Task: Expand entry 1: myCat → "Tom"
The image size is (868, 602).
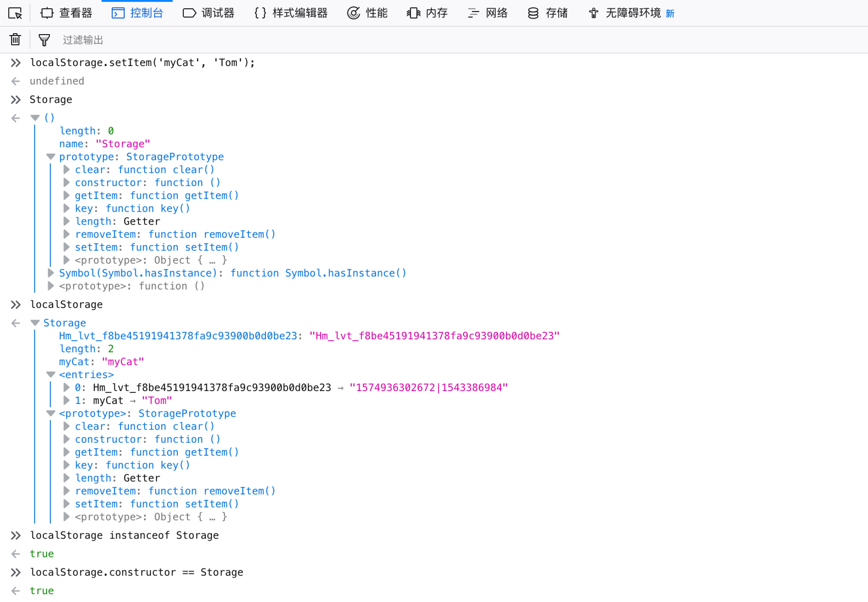Action: tap(66, 400)
